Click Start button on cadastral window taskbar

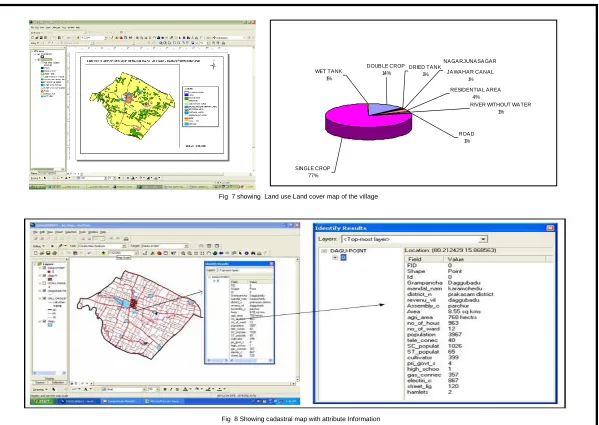click(x=43, y=401)
